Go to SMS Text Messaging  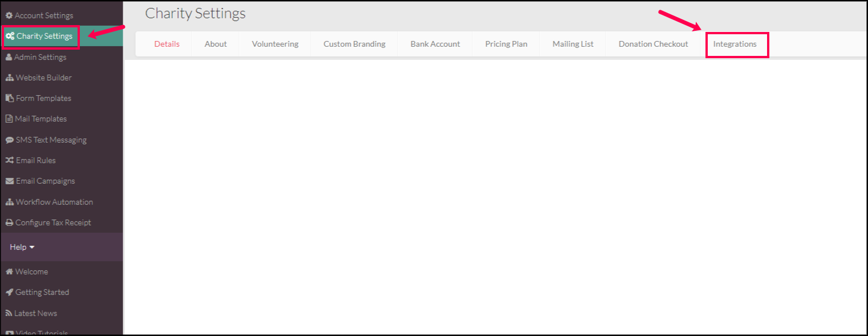51,140
